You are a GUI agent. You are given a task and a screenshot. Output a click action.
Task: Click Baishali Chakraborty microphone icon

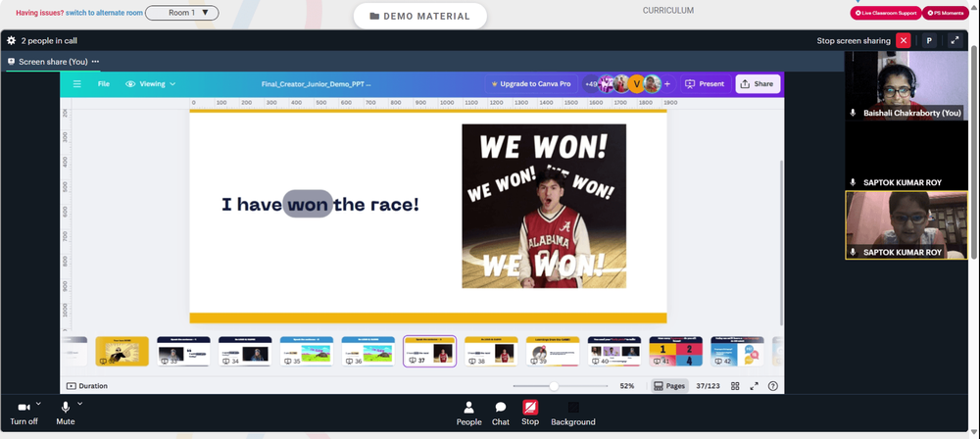854,113
